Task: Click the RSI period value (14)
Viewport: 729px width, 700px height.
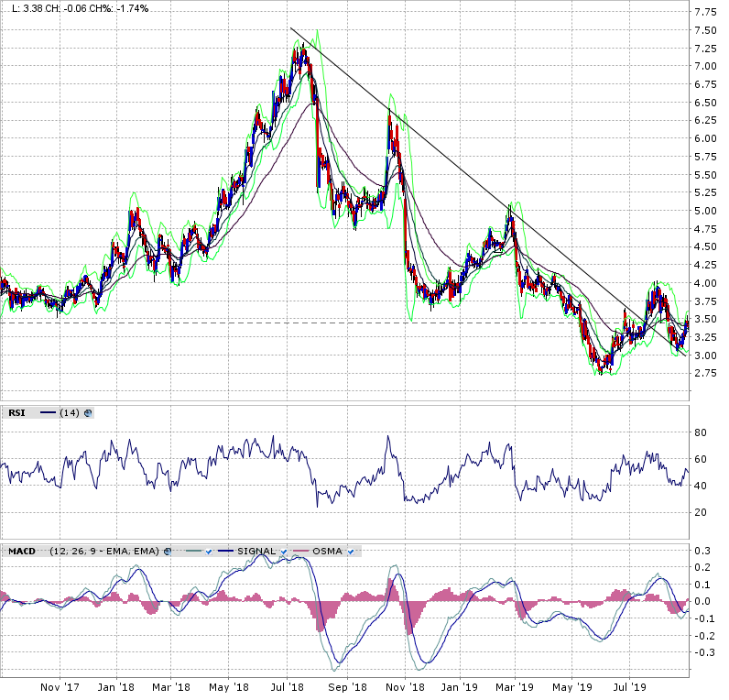Action: click(x=70, y=413)
